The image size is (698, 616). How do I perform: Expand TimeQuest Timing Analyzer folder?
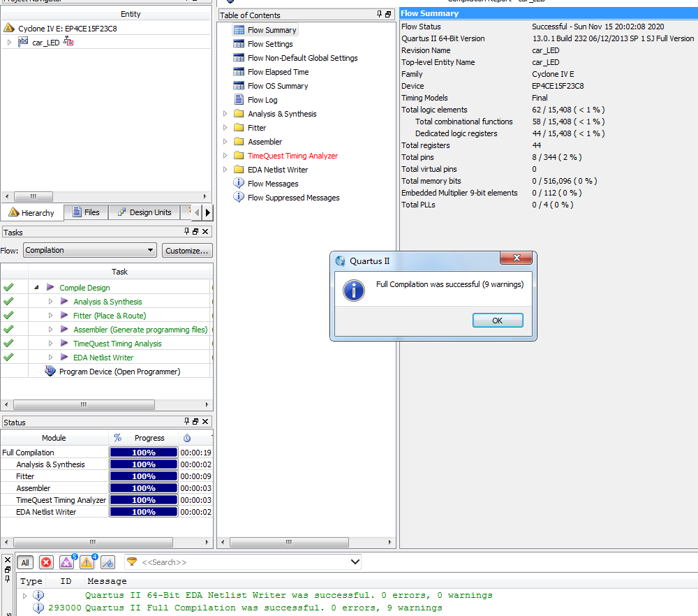tap(225, 156)
